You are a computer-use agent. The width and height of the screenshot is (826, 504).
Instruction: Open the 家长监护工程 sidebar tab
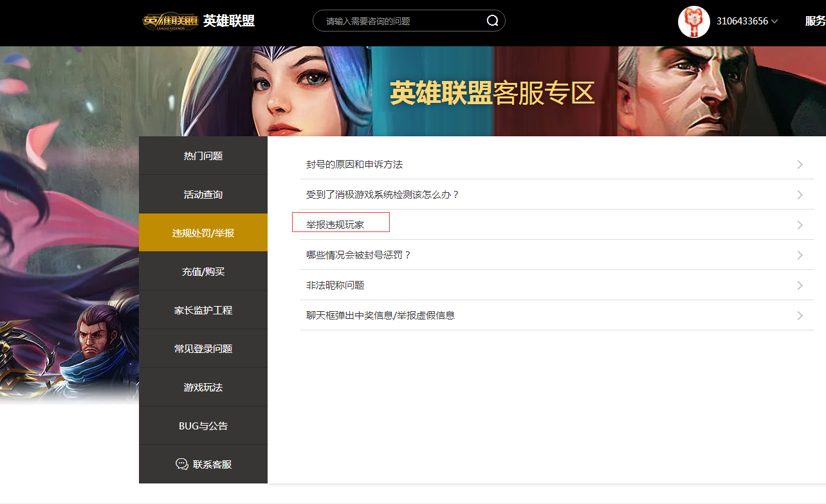203,310
